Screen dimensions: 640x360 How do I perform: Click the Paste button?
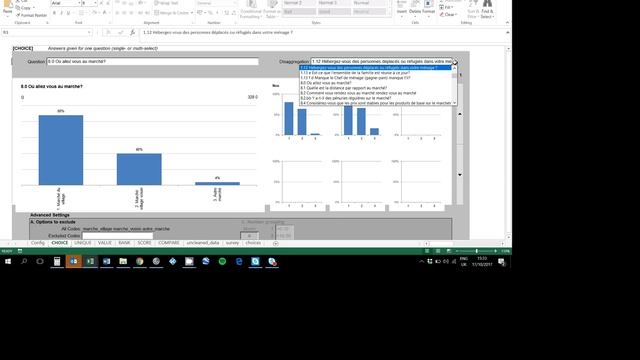7,8
